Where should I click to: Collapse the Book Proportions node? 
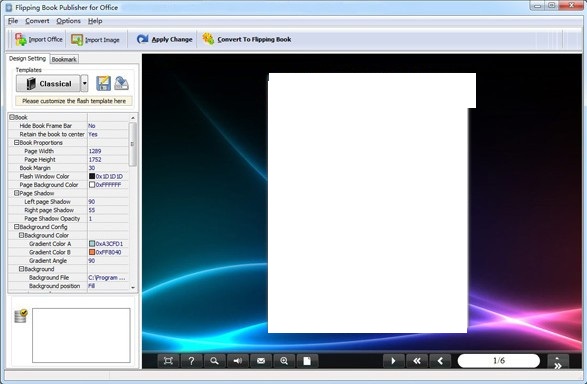click(x=16, y=143)
